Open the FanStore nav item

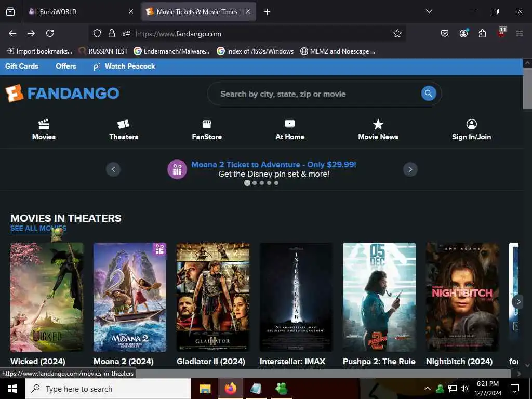[207, 129]
